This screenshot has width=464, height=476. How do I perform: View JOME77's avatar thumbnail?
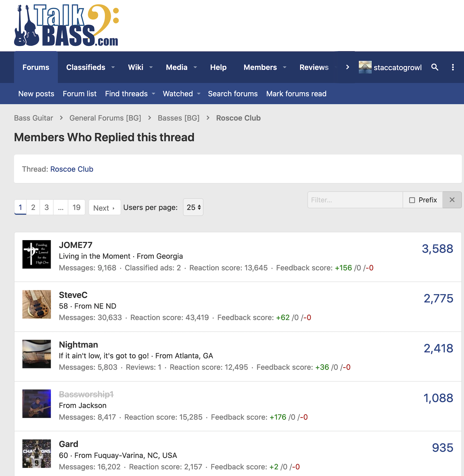coord(37,254)
